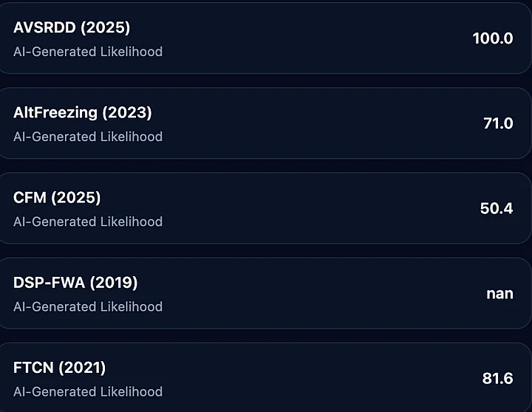Screen dimensions: 532x412
Task: Select the CFM score value 50.4
Action: (496, 208)
